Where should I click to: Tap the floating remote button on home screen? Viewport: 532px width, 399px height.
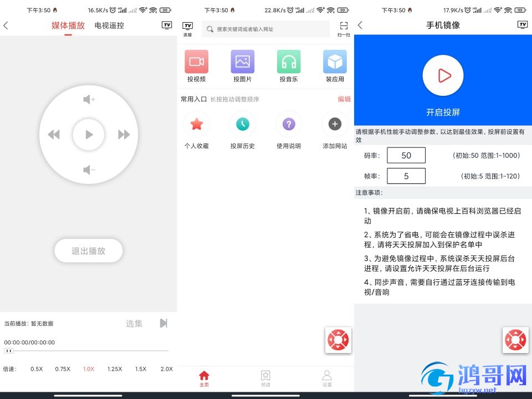[x=338, y=340]
